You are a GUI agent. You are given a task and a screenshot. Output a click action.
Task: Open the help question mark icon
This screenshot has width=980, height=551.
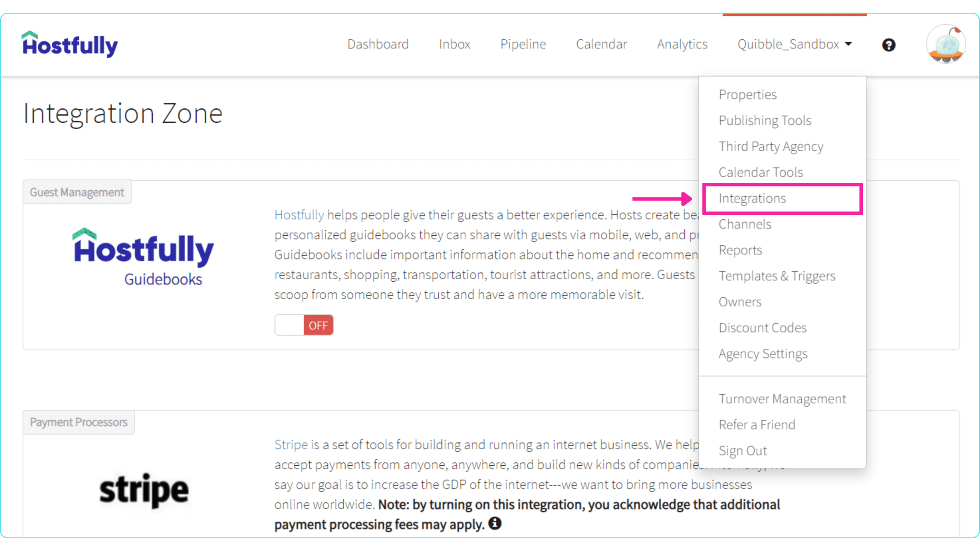click(x=889, y=45)
